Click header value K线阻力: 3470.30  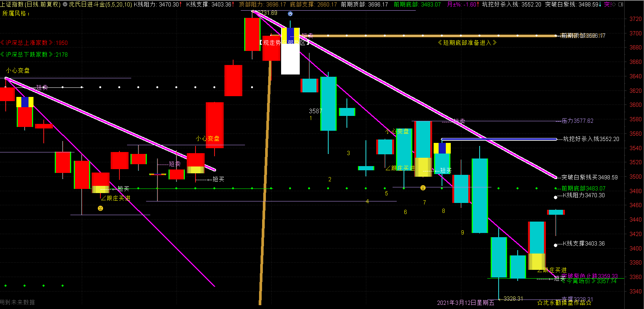[158, 5]
